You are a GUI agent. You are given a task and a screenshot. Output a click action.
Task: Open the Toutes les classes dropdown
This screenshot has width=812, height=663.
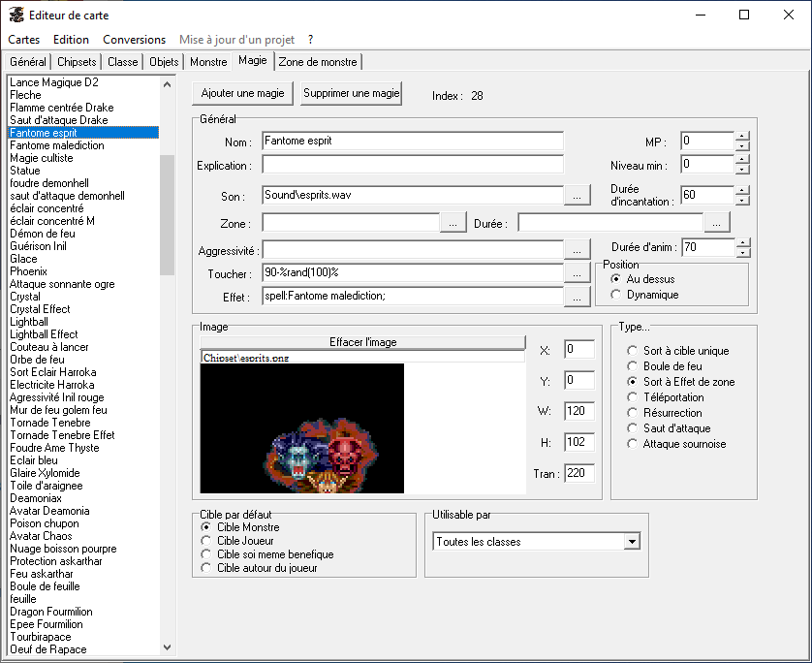click(632, 542)
